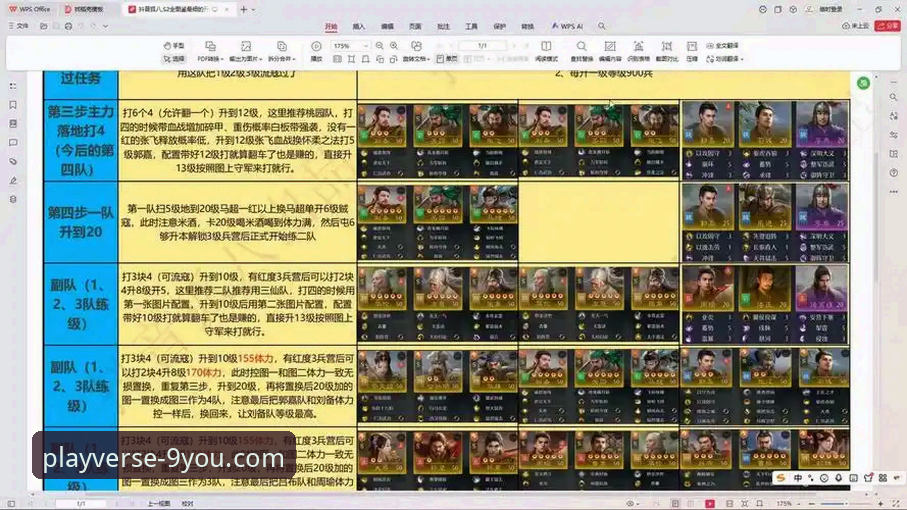Click the split and merge icon

[282, 46]
